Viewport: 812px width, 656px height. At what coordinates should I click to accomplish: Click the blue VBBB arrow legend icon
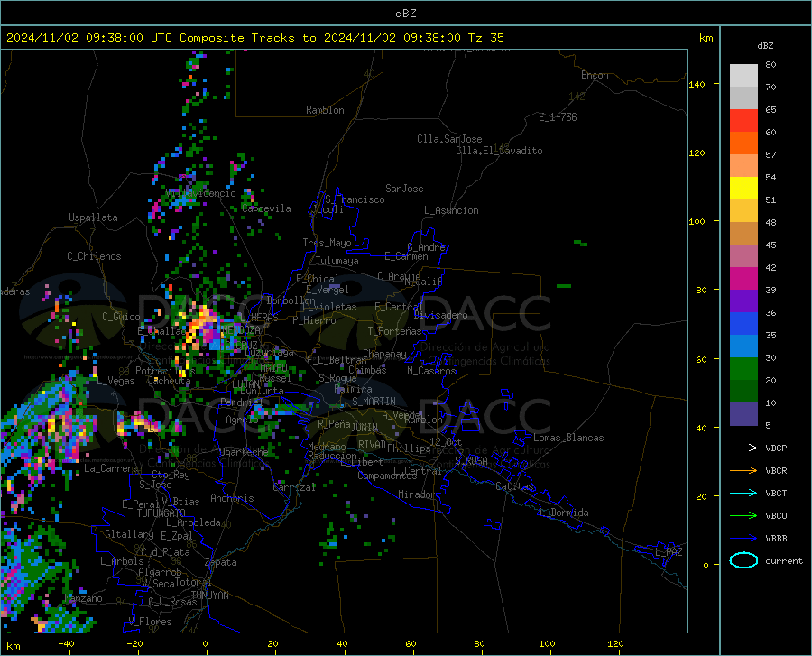tap(743, 539)
